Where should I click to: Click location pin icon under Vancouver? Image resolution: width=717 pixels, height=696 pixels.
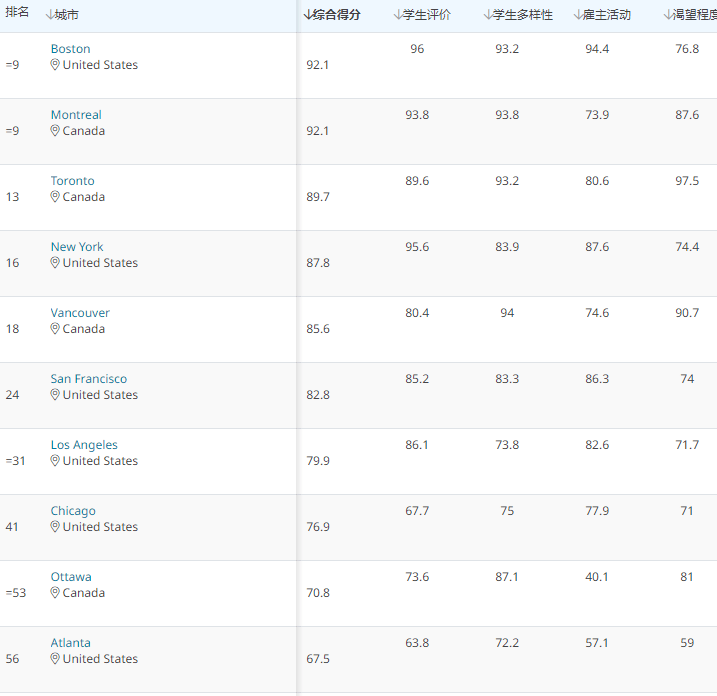56,329
